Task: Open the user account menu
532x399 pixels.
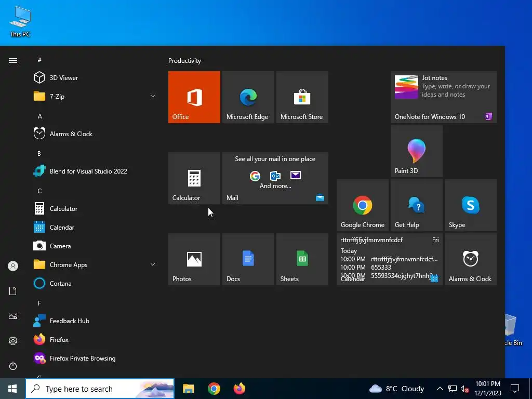Action: point(13,266)
